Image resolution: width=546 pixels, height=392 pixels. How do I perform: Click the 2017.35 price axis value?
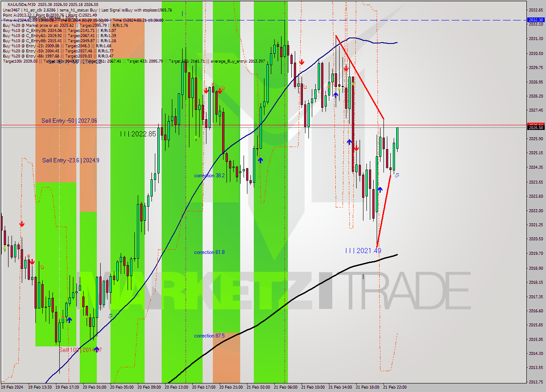click(536, 297)
